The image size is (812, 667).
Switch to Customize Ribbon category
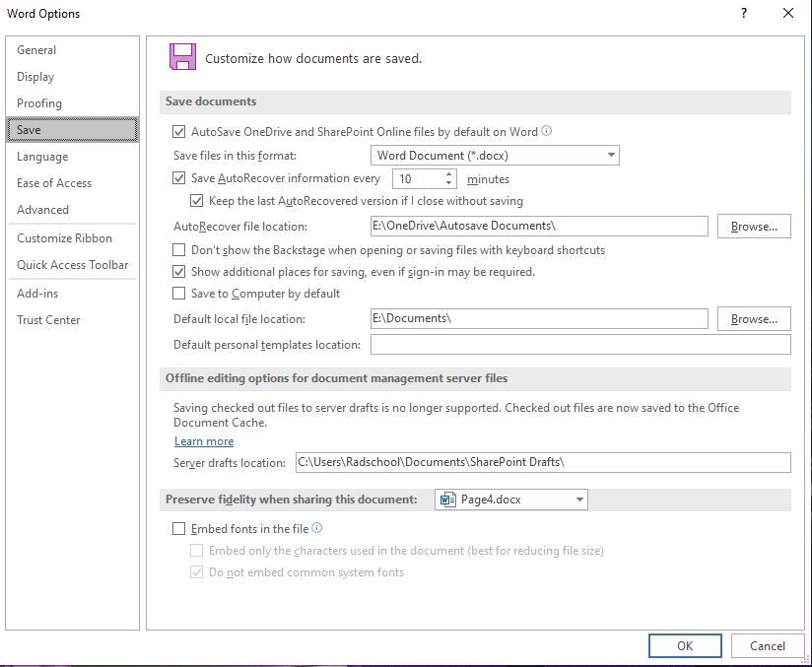coord(64,238)
